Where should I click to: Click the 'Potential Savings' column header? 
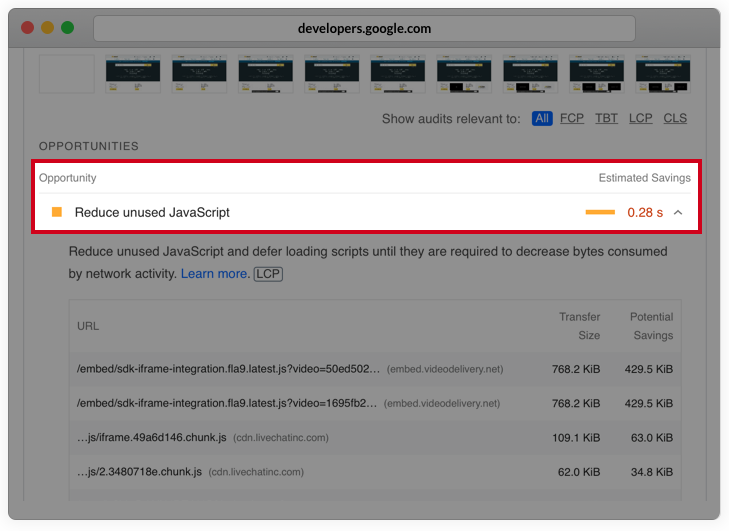pyautogui.click(x=651, y=326)
